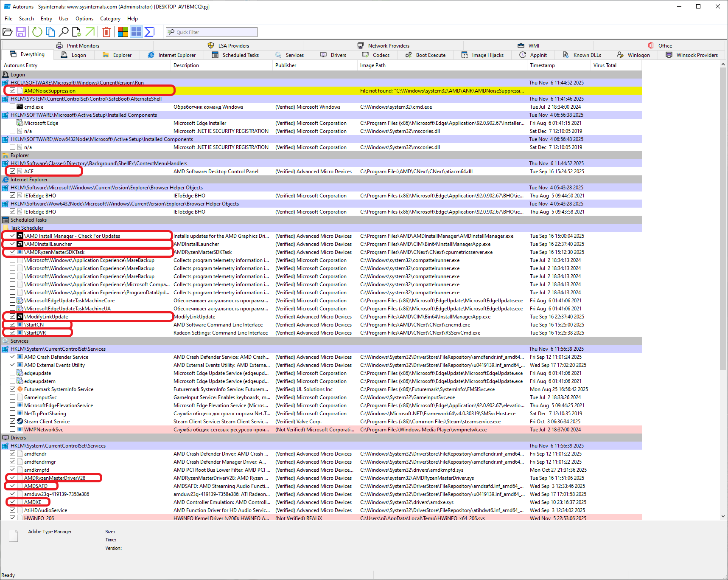Refresh the autoruns scan
The width and height of the screenshot is (728, 580).
37,32
